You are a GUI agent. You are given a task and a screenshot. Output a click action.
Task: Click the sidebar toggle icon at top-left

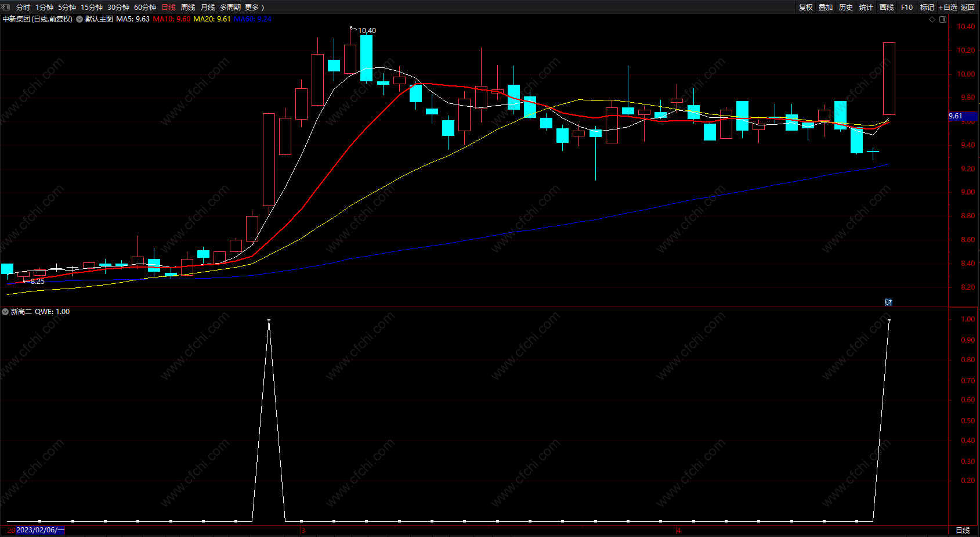click(6, 7)
